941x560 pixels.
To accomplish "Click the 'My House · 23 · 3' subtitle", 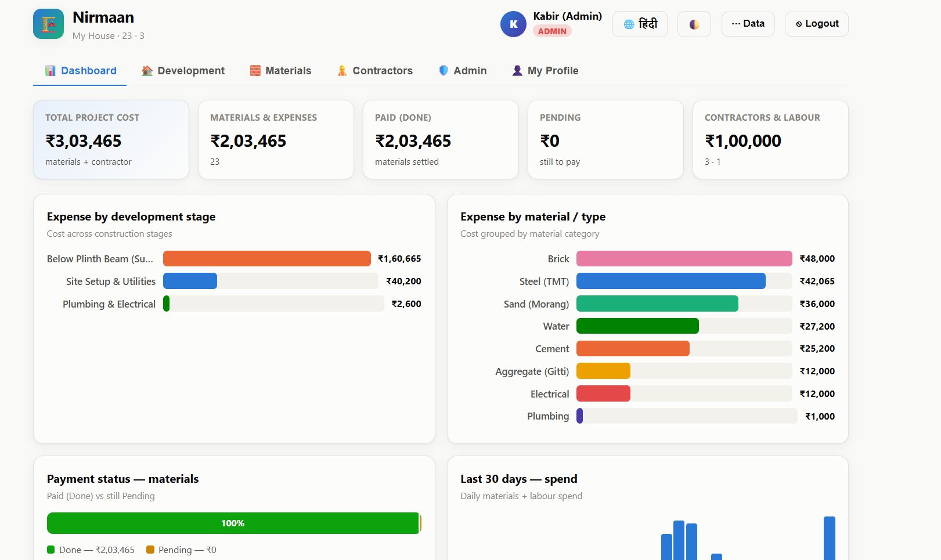I will click(109, 36).
